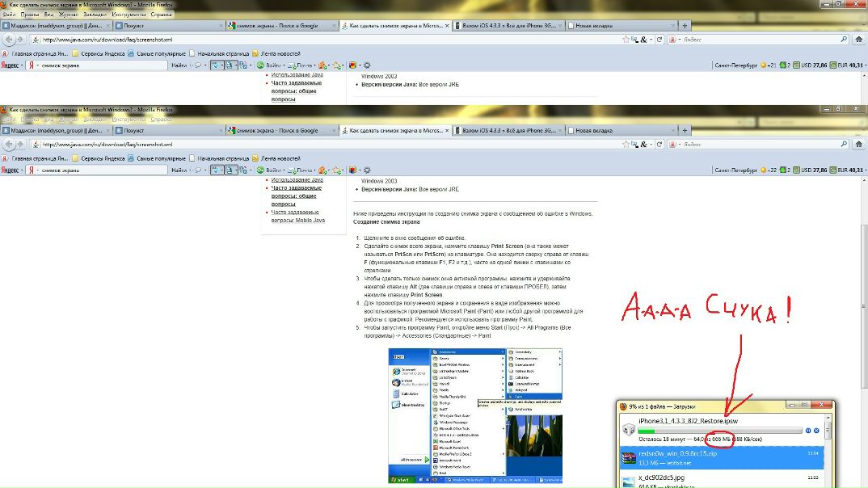This screenshot has width=868, height=488.
Task: Open Yandex bar settings gear in topmost toolbar
Action: [367, 65]
